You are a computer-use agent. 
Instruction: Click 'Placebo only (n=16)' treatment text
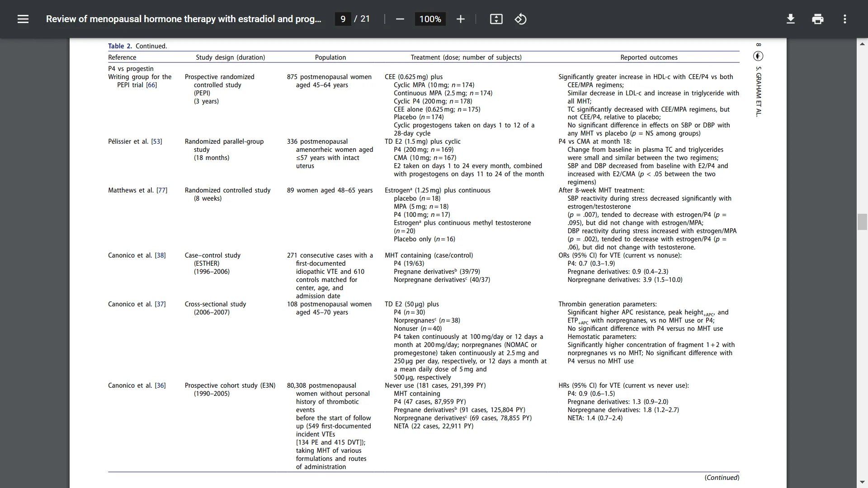pos(425,239)
